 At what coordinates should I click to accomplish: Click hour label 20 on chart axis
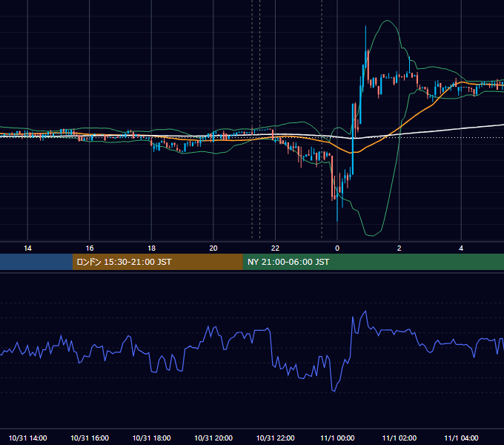213,248
